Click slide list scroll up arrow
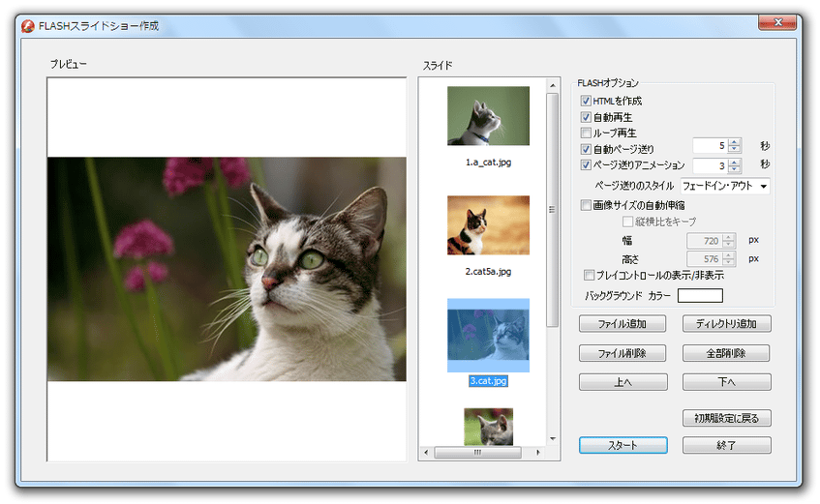Viewport: 820px width, 504px height. point(553,85)
